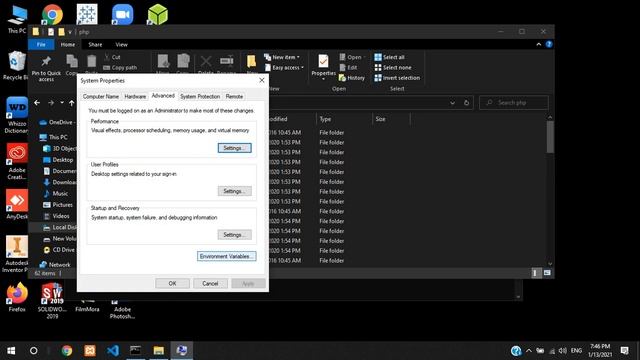Select the Advanced tab
This screenshot has height=360, width=640.
tap(163, 96)
